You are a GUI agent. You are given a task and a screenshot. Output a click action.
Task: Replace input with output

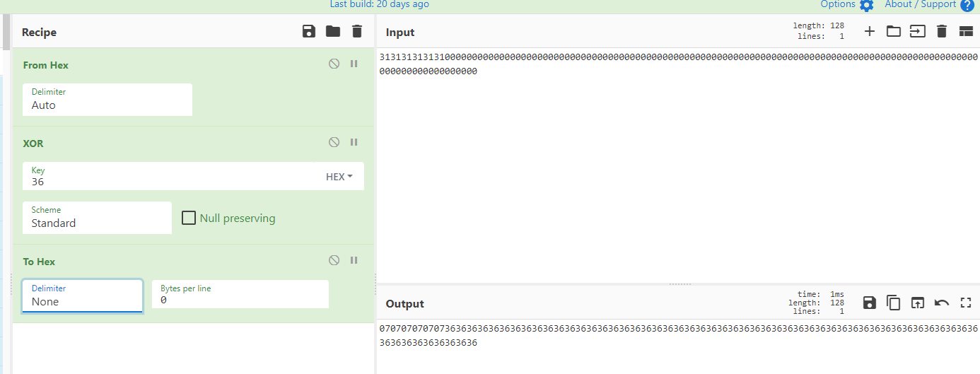point(917,303)
